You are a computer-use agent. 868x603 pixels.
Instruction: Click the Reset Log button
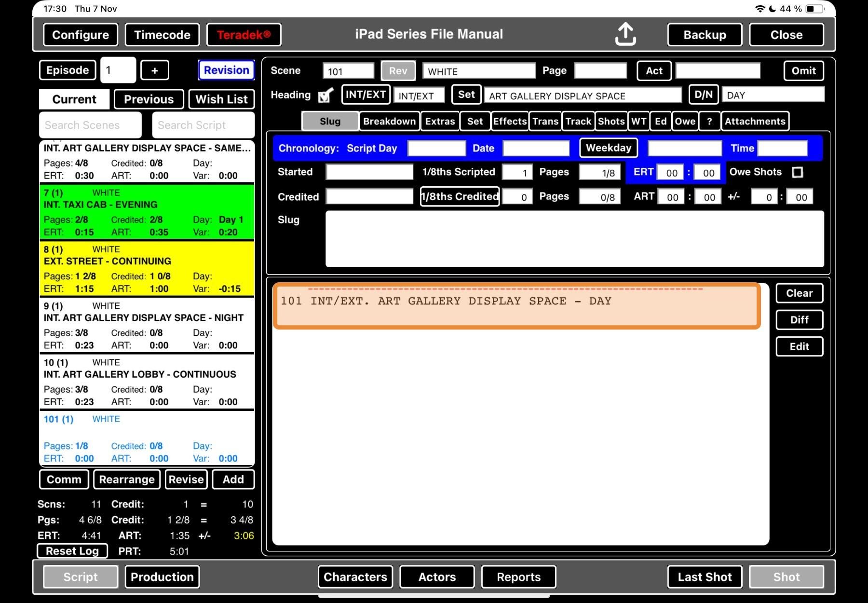[x=72, y=551]
